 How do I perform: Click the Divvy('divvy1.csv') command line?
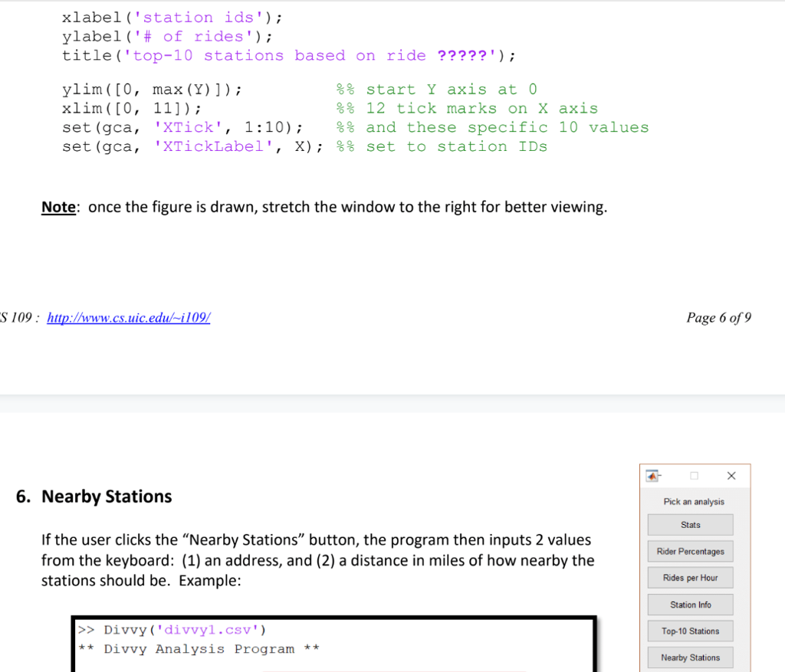pyautogui.click(x=184, y=631)
